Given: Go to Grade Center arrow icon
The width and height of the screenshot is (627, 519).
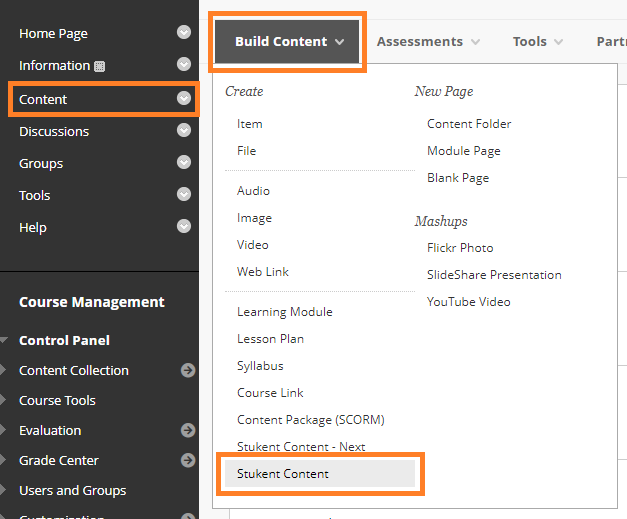Looking at the screenshot, I should tap(188, 460).
